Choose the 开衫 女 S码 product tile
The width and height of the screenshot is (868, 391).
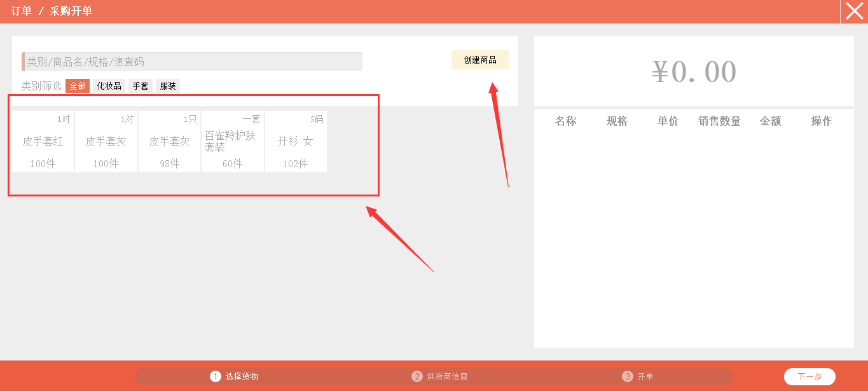coord(296,141)
